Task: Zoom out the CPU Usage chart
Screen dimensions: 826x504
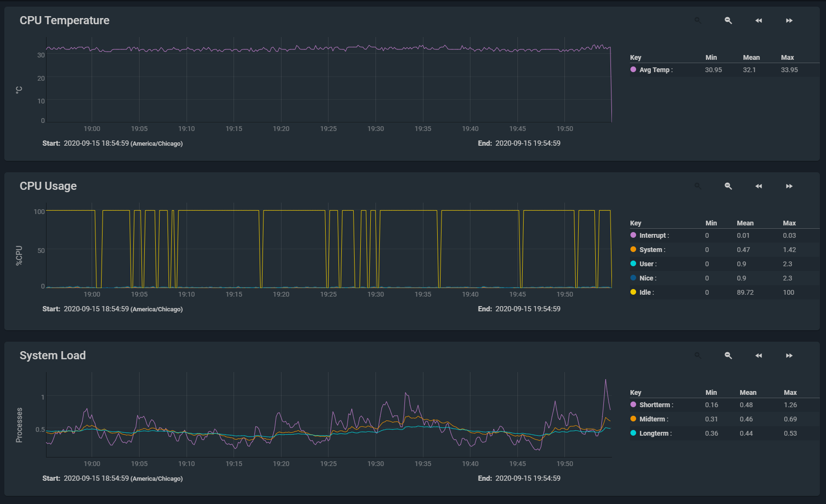Action: (728, 186)
